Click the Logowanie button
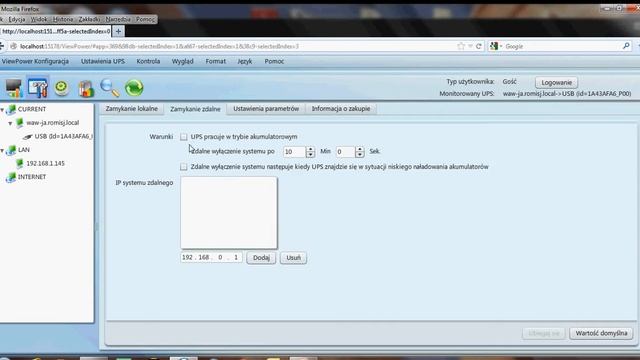 tap(556, 82)
